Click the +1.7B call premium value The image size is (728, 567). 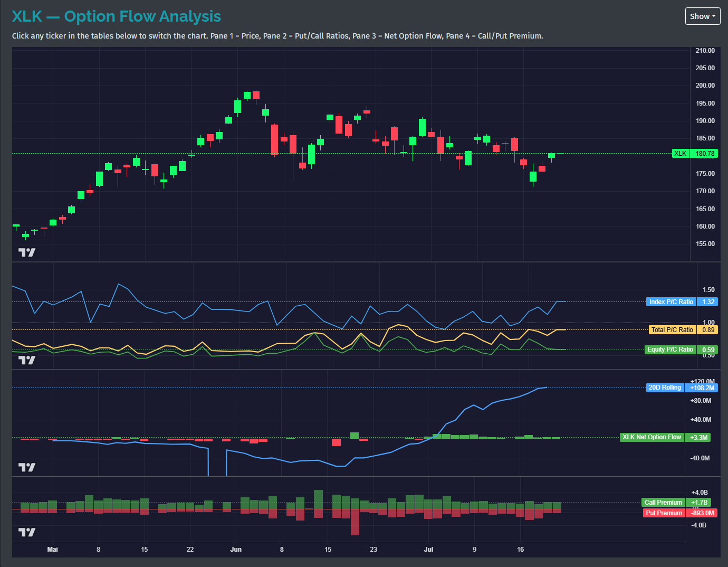click(698, 503)
